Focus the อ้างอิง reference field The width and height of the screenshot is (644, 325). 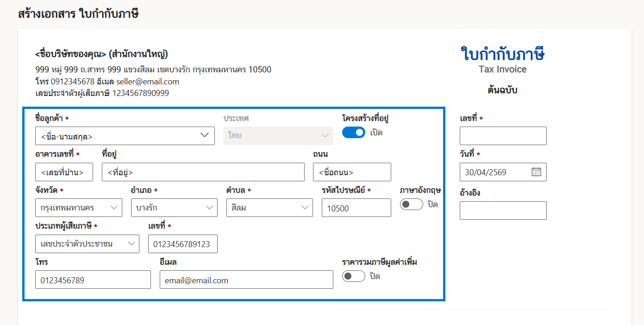click(503, 210)
